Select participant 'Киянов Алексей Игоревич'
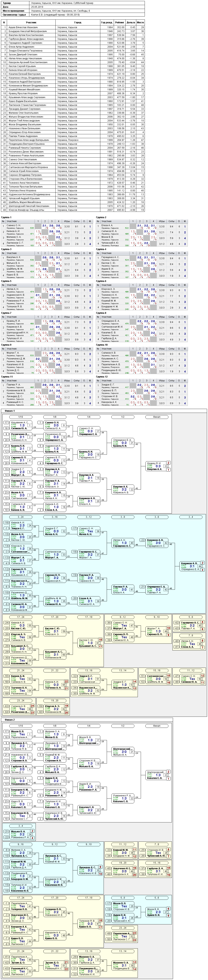The height and width of the screenshot is (980, 208). click(x=23, y=70)
